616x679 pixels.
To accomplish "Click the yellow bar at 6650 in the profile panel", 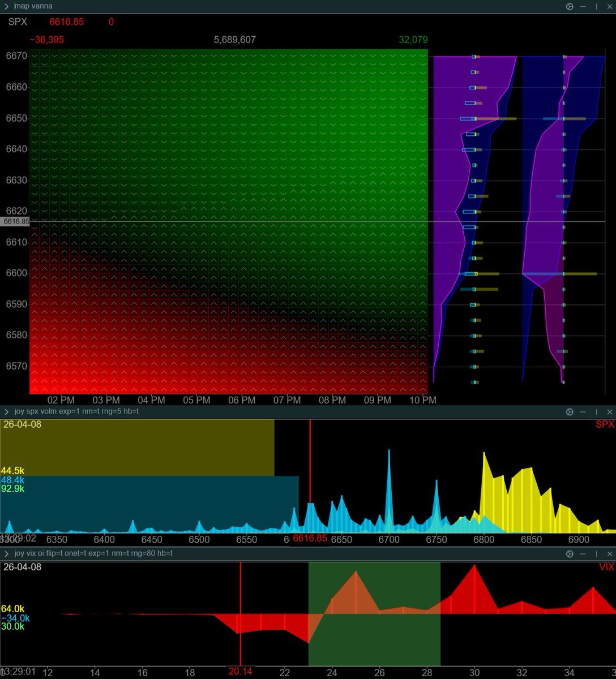I will (497, 118).
